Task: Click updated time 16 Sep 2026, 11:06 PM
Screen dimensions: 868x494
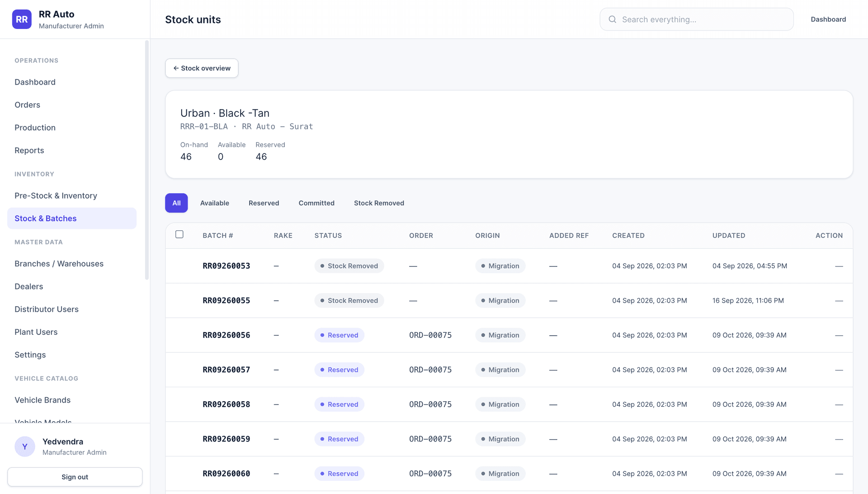Action: point(748,300)
